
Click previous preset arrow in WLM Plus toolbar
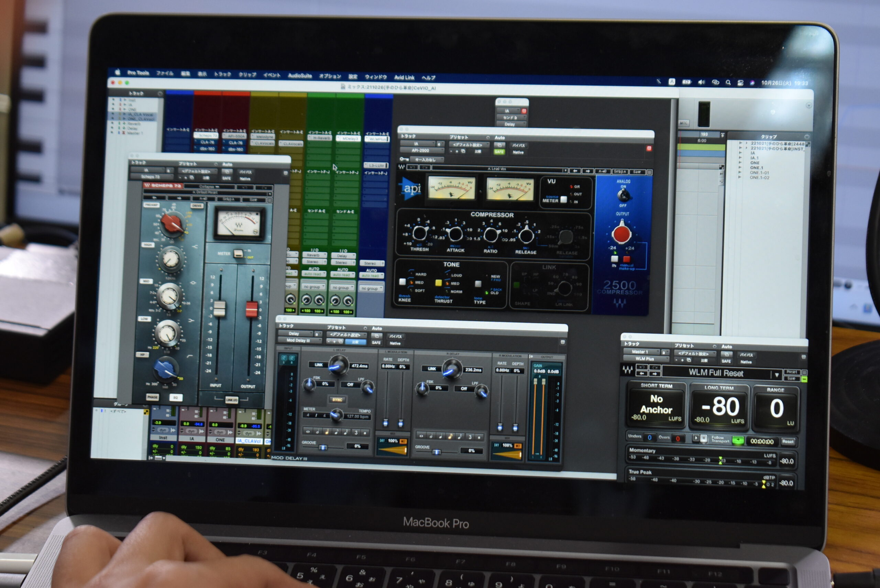click(x=642, y=374)
